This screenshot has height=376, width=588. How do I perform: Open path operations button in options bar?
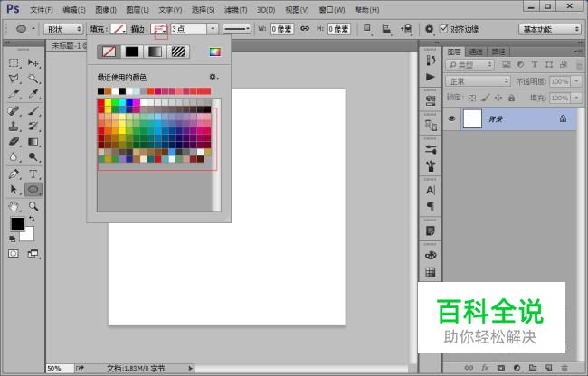pyautogui.click(x=367, y=29)
